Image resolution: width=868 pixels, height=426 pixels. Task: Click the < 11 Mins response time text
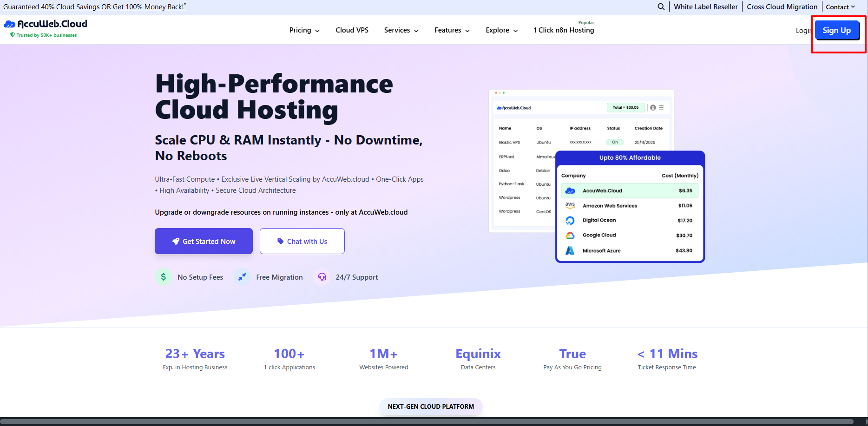pyautogui.click(x=667, y=360)
